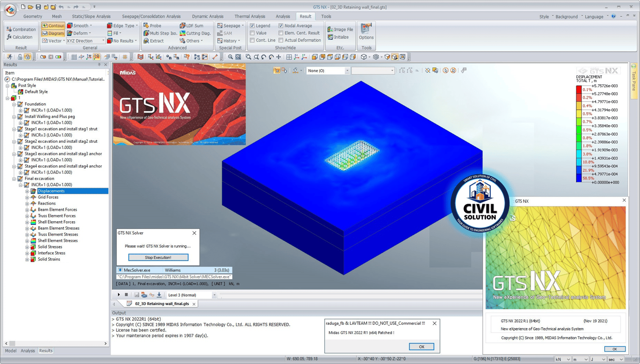Collapse the Final excavation tree node

14,179
